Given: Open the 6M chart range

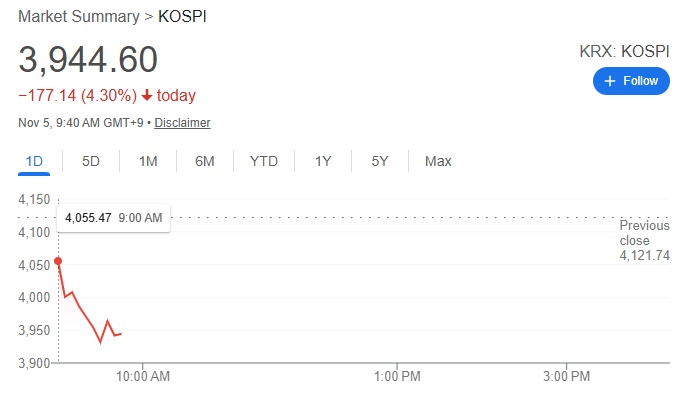Looking at the screenshot, I should [x=205, y=161].
